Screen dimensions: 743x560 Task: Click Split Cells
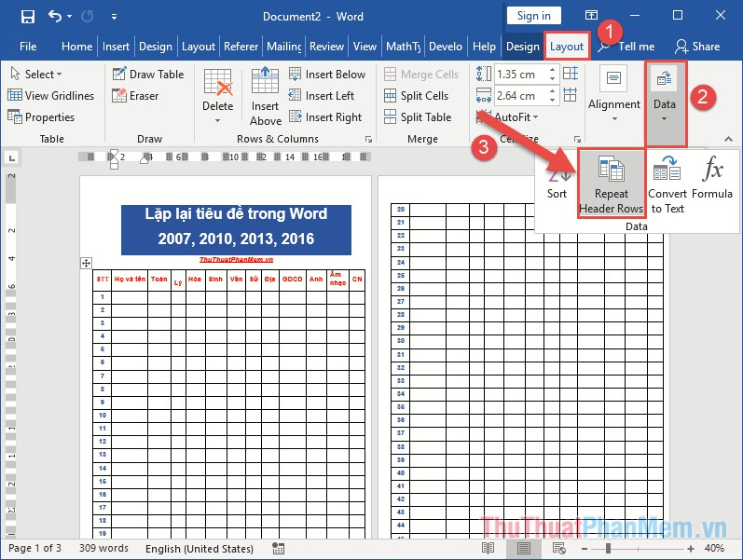click(x=416, y=96)
